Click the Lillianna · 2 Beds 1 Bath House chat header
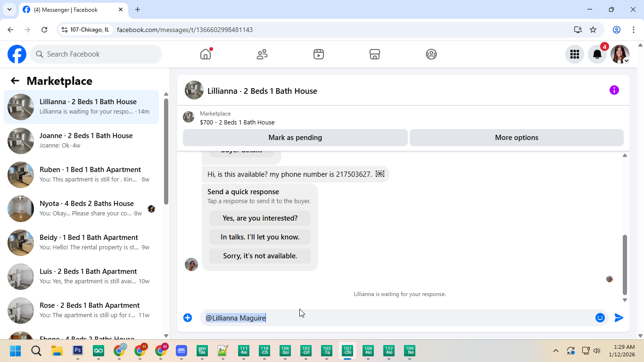 pos(262,91)
